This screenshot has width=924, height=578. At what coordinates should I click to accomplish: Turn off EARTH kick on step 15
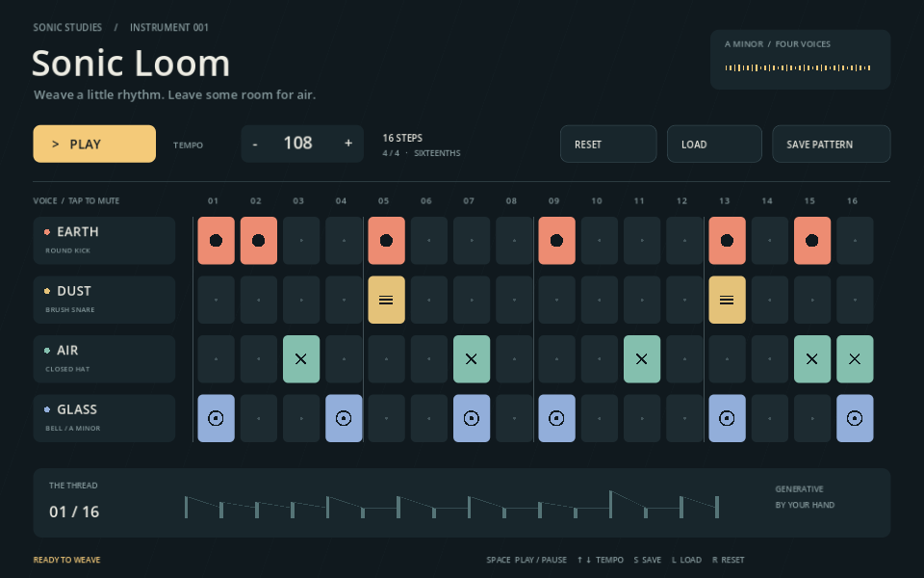click(812, 241)
